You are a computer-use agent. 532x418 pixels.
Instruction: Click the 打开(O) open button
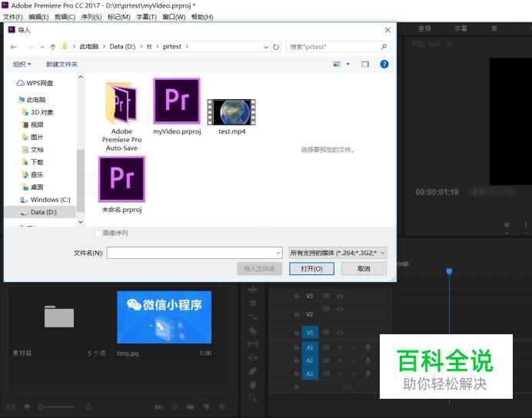[311, 269]
